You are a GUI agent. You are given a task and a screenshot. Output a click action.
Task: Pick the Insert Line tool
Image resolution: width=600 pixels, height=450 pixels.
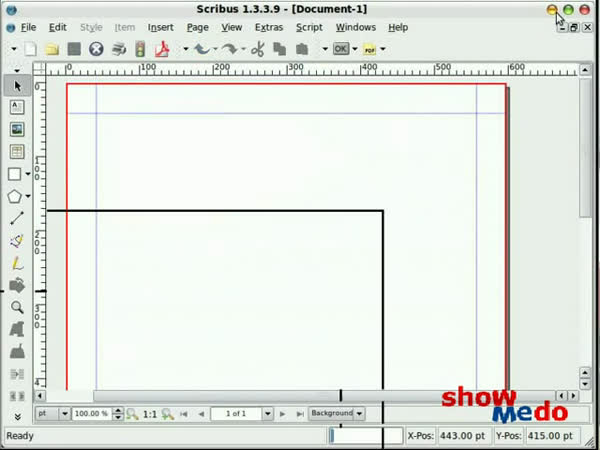[17, 218]
